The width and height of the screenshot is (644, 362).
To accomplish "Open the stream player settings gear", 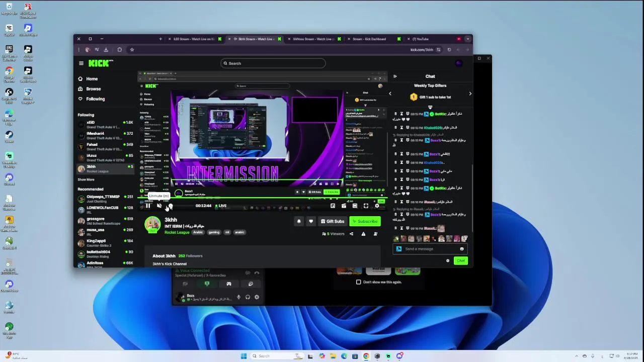I will 377,206.
